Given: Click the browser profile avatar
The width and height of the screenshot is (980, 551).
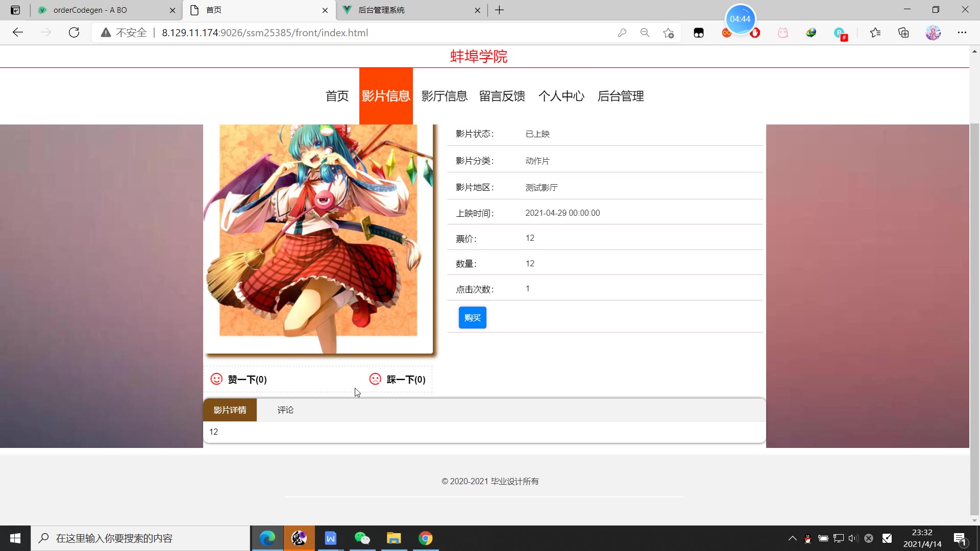Looking at the screenshot, I should tap(933, 33).
